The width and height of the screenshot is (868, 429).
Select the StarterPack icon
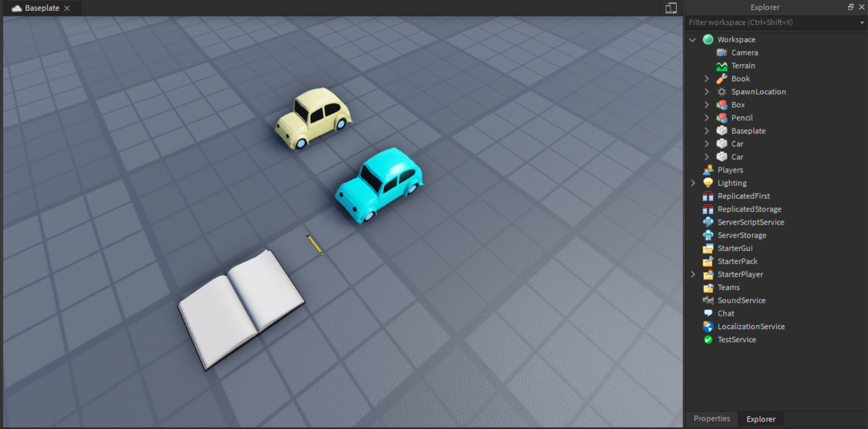coord(708,261)
